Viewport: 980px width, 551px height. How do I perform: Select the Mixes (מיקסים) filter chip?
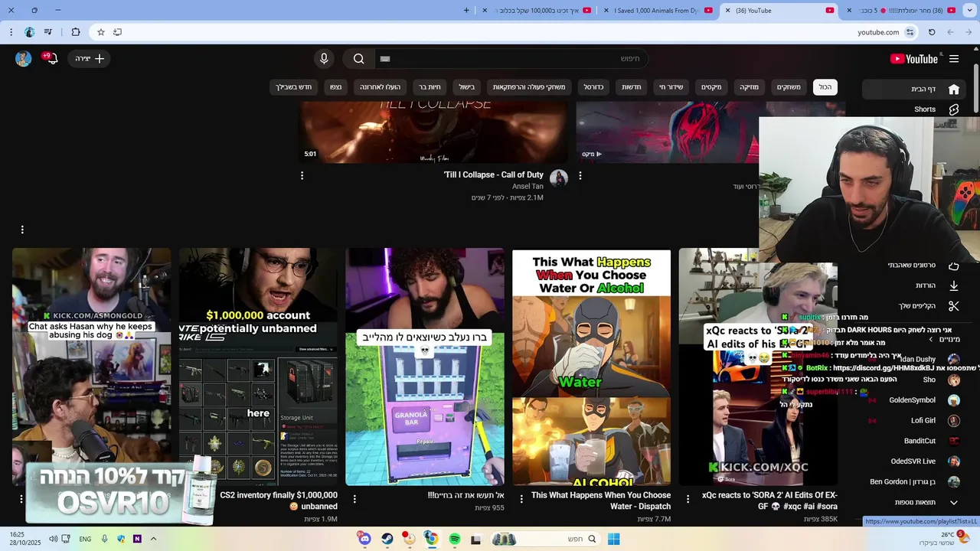(x=711, y=87)
